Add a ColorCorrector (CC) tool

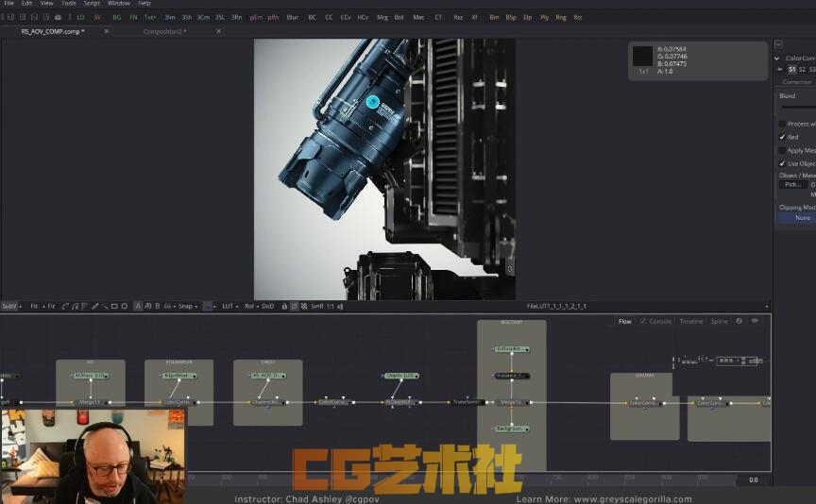pyautogui.click(x=329, y=17)
